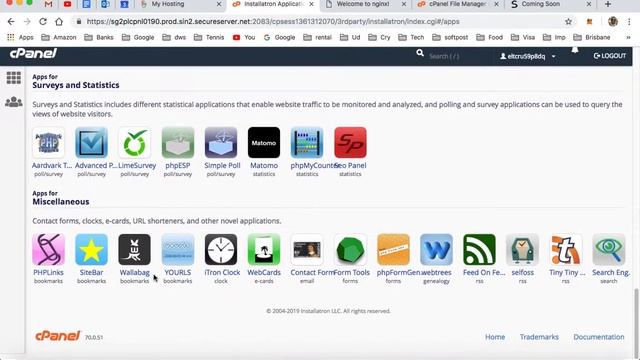
Task: Click the browser address bar URL
Action: (x=273, y=22)
